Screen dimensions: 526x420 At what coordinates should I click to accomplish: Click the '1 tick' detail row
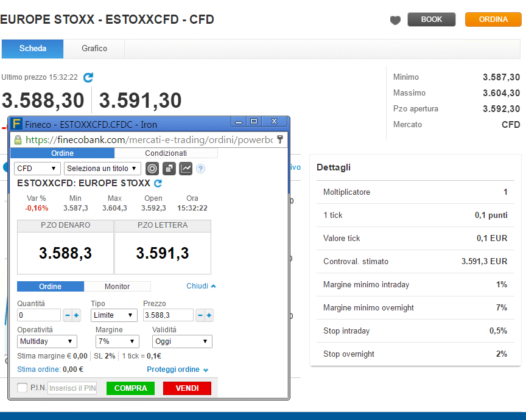[x=415, y=215]
